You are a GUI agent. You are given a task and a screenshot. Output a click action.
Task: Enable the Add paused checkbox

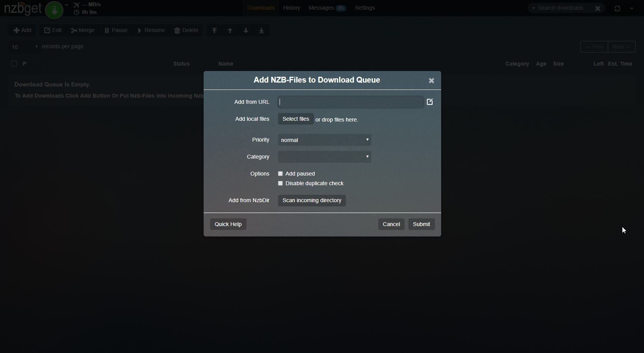coord(280,174)
